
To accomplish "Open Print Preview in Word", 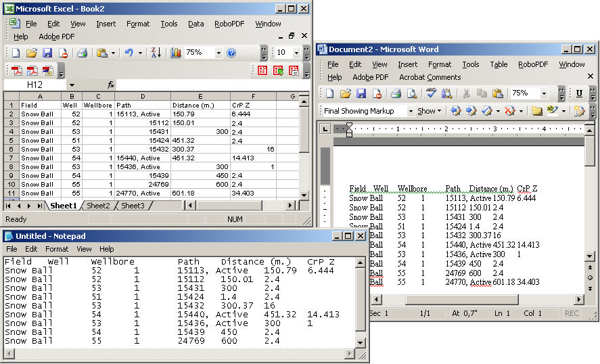I will [412, 93].
